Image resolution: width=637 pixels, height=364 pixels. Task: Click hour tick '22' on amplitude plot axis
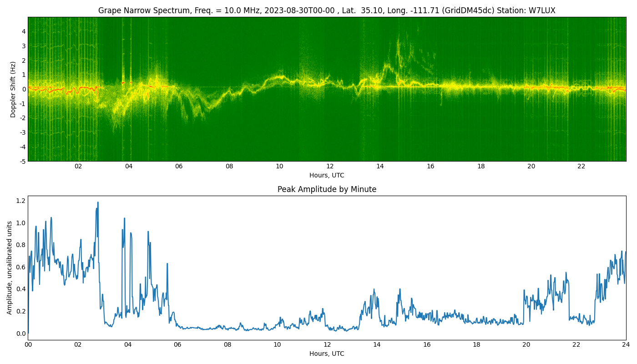576,345
